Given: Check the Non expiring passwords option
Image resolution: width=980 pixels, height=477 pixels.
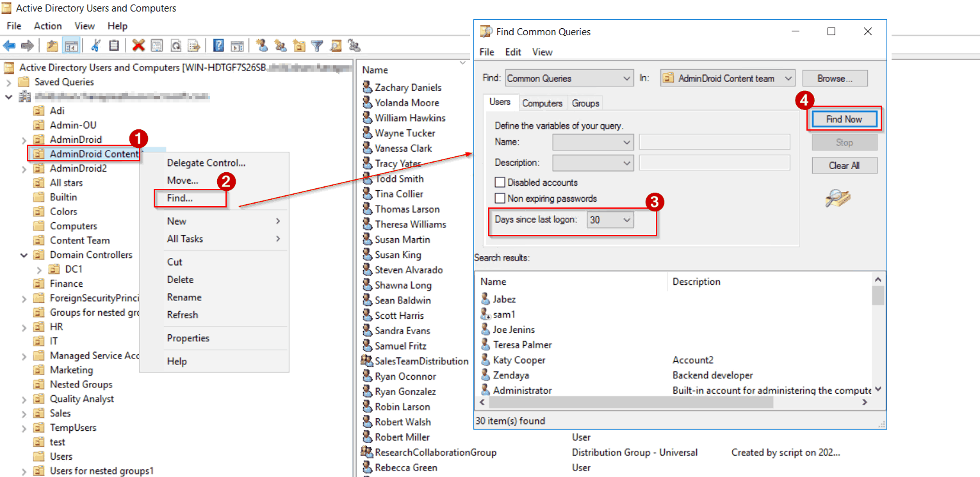Looking at the screenshot, I should [500, 198].
